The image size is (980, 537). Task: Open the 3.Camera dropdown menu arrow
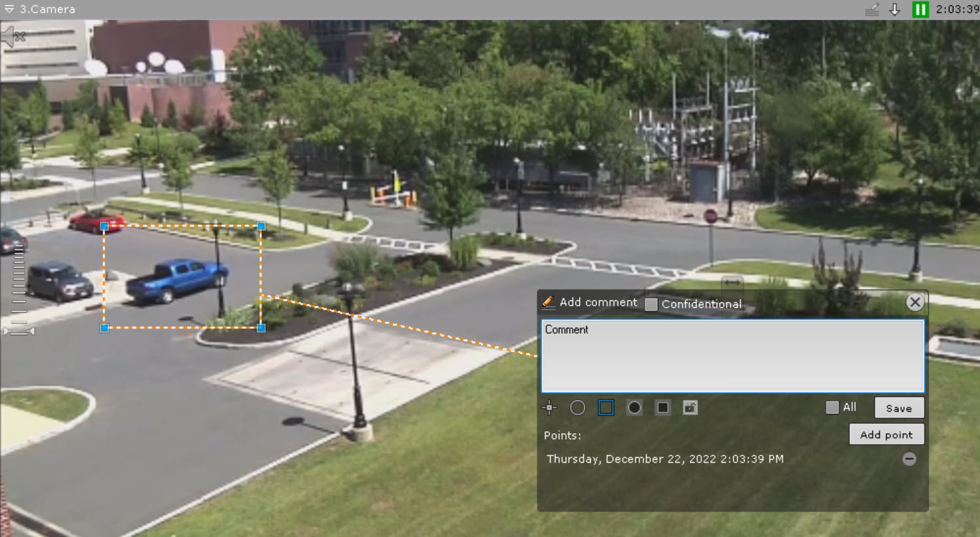tap(9, 9)
